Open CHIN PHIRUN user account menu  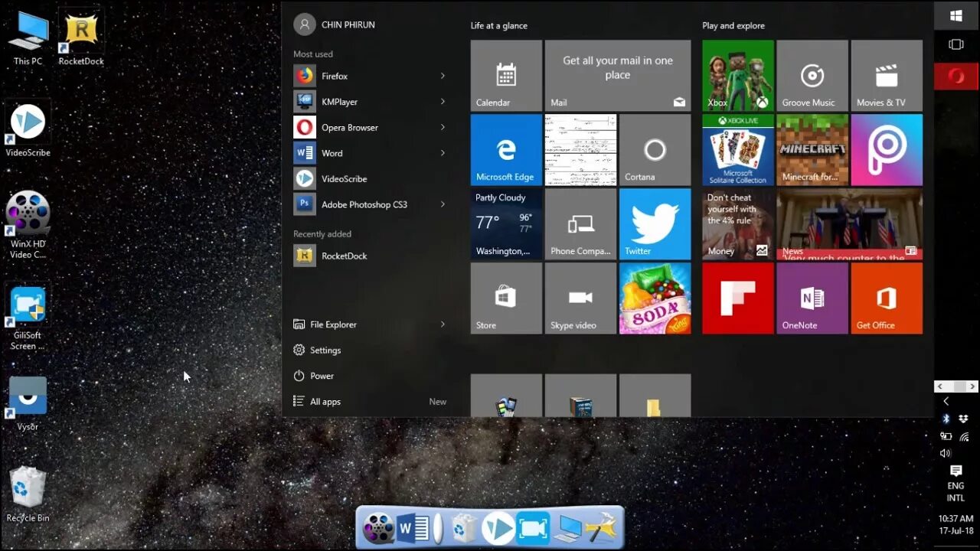[x=335, y=24]
